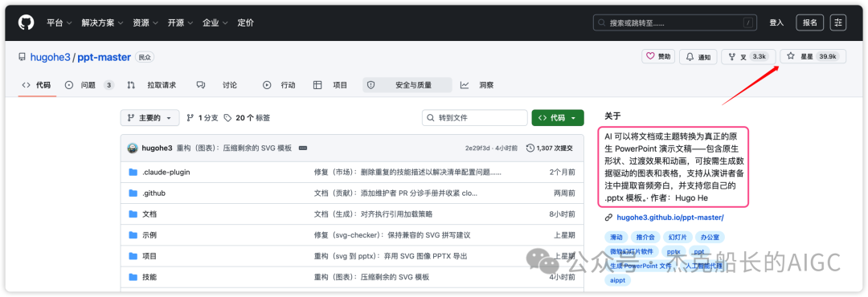This screenshot has width=868, height=297.
Task: Switch to 拉取请求 tab
Action: [152, 85]
